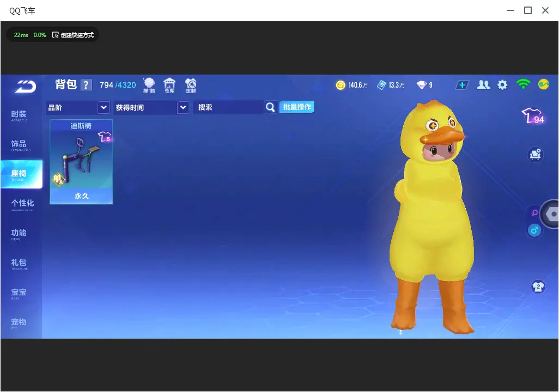Viewport: 559px width, 392px height.
Task: Click the sofa with gear icon
Action: [535, 155]
